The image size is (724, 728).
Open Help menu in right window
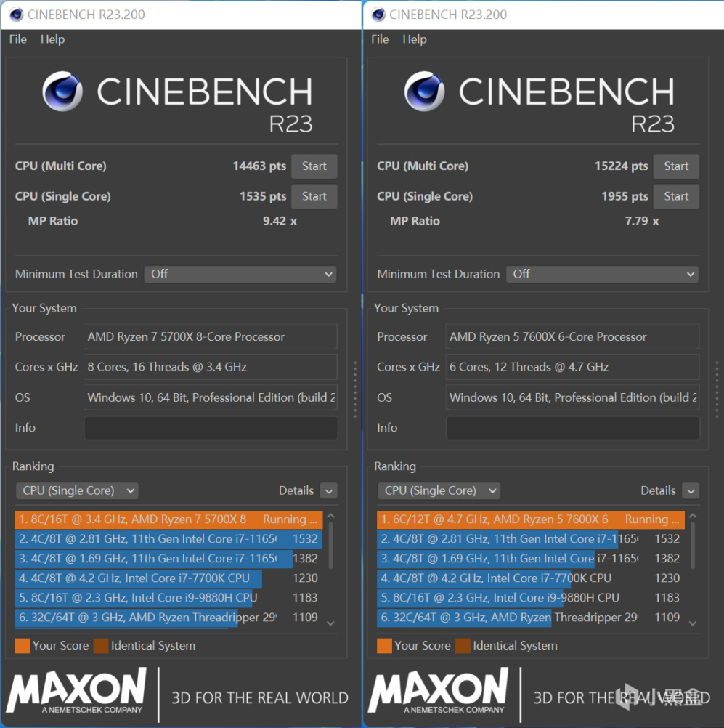[415, 39]
